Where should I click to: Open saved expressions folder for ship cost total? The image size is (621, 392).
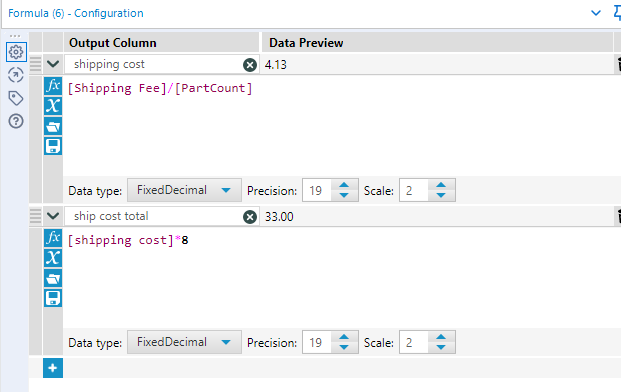(53, 278)
